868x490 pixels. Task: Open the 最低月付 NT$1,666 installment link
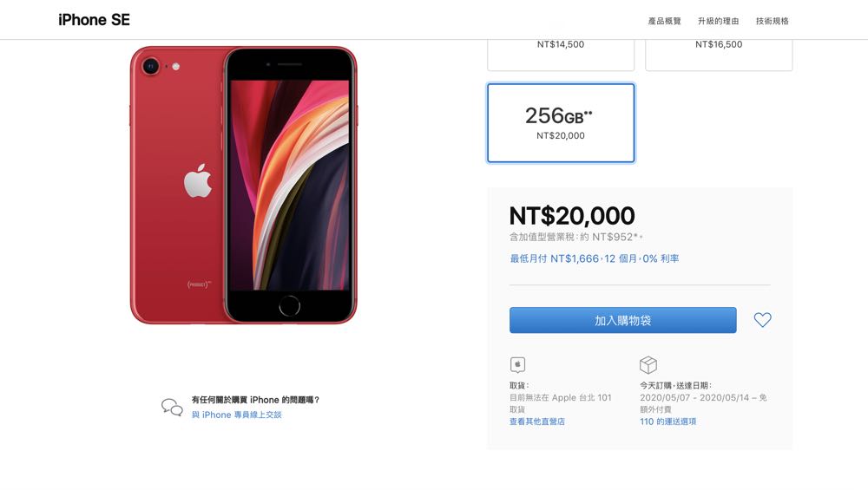tap(594, 258)
